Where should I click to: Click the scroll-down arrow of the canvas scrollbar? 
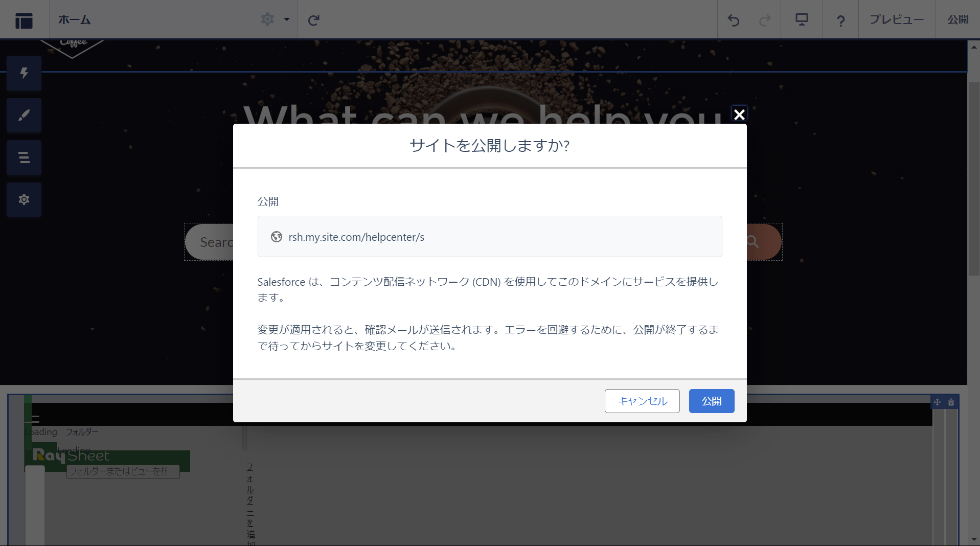coord(974,540)
